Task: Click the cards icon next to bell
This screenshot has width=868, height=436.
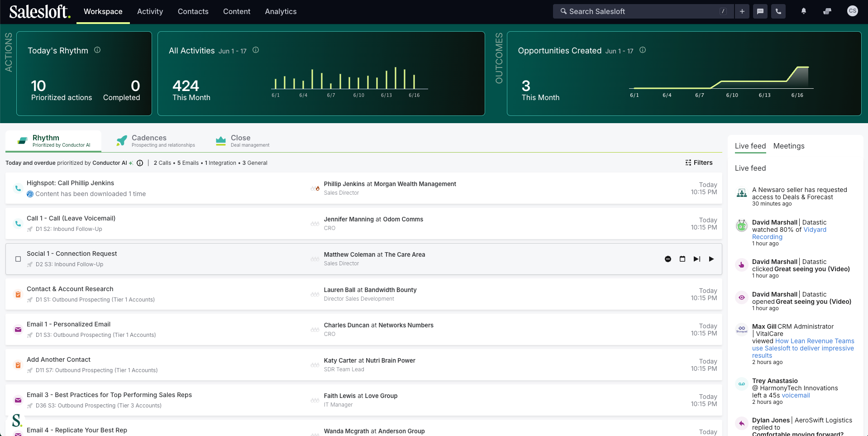Action: [x=827, y=11]
